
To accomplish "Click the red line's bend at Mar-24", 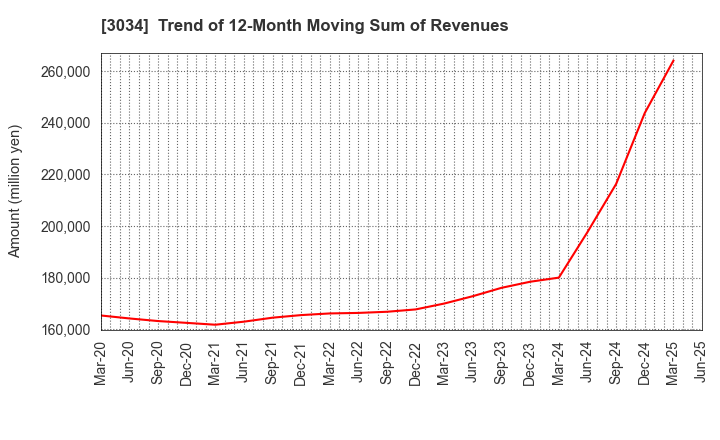I will (558, 277).
